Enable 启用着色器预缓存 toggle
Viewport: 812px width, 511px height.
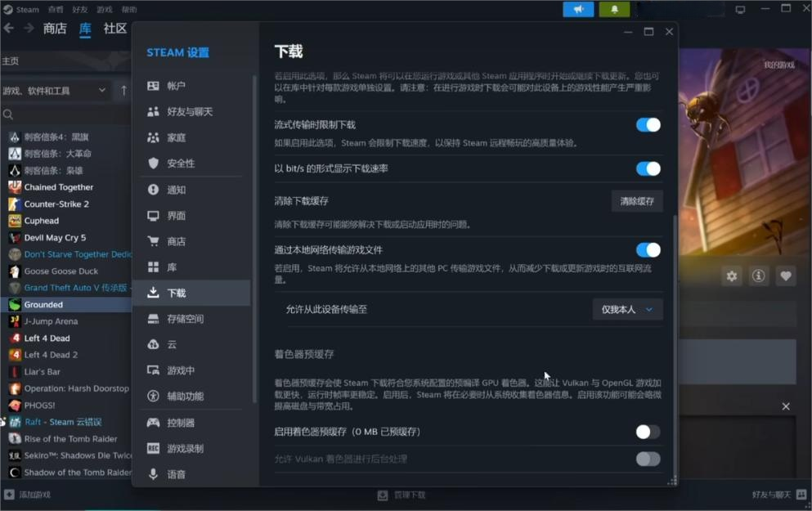648,432
